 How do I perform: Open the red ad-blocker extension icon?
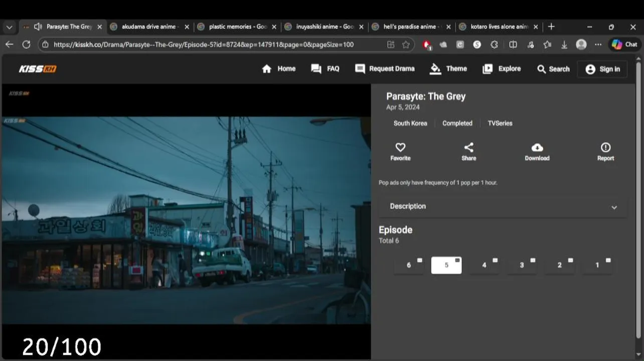click(x=426, y=45)
